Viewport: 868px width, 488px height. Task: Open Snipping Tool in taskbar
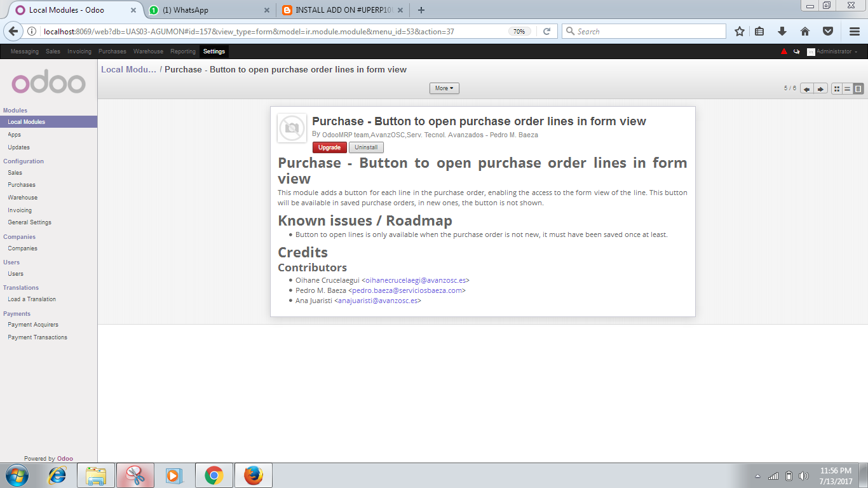pyautogui.click(x=135, y=475)
